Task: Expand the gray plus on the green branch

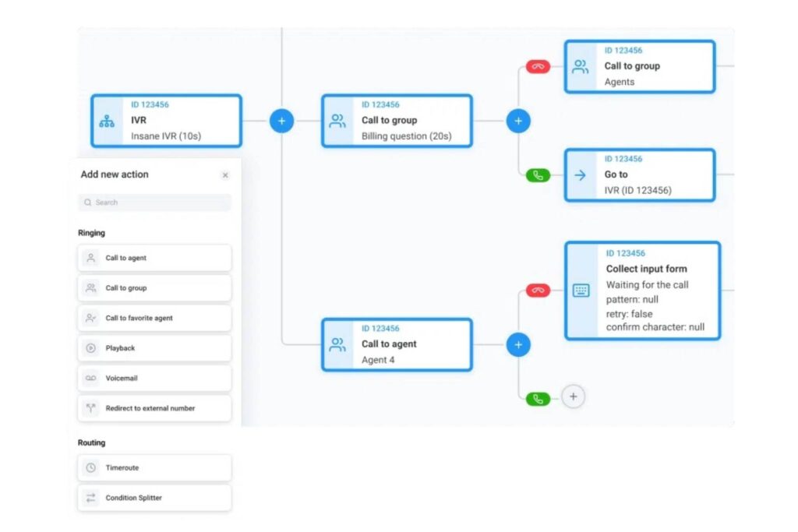Action: [x=574, y=397]
